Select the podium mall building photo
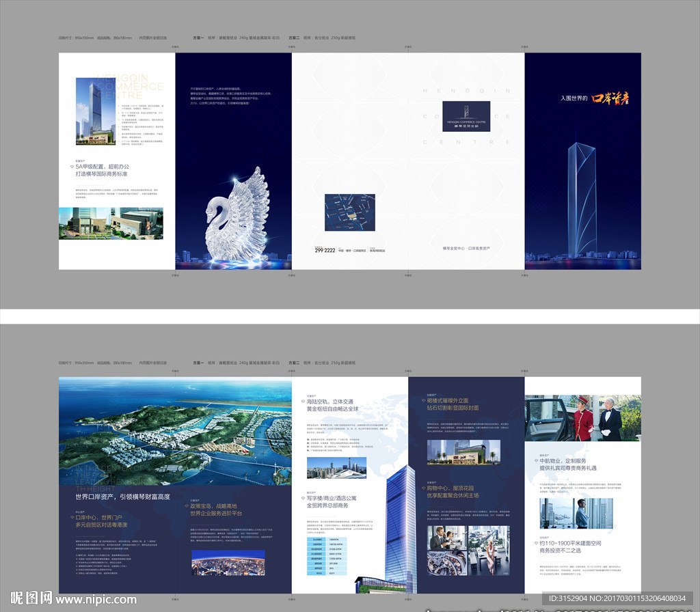 tap(463, 452)
